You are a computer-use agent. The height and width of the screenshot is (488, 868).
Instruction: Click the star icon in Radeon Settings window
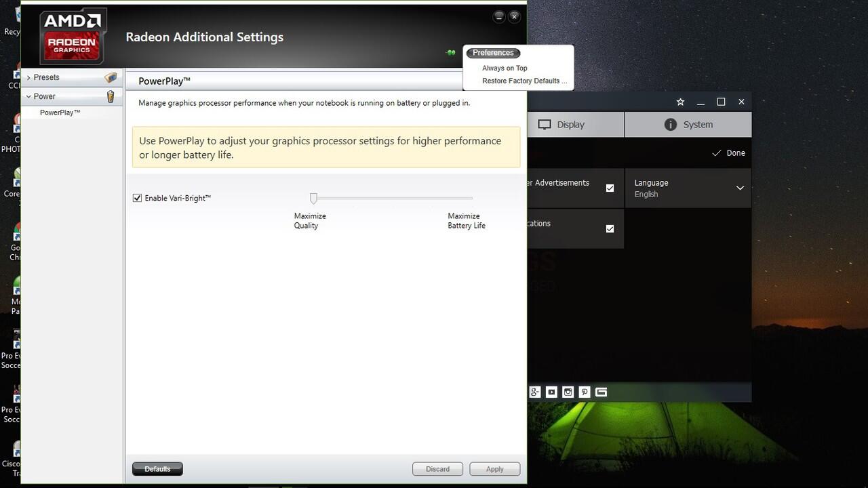pos(680,102)
